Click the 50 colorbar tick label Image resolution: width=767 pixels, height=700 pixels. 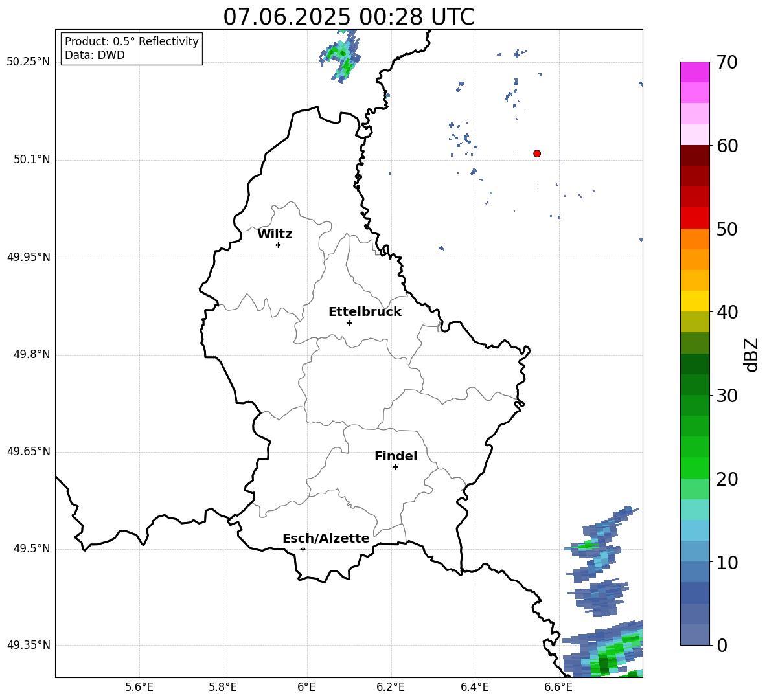coord(727,229)
